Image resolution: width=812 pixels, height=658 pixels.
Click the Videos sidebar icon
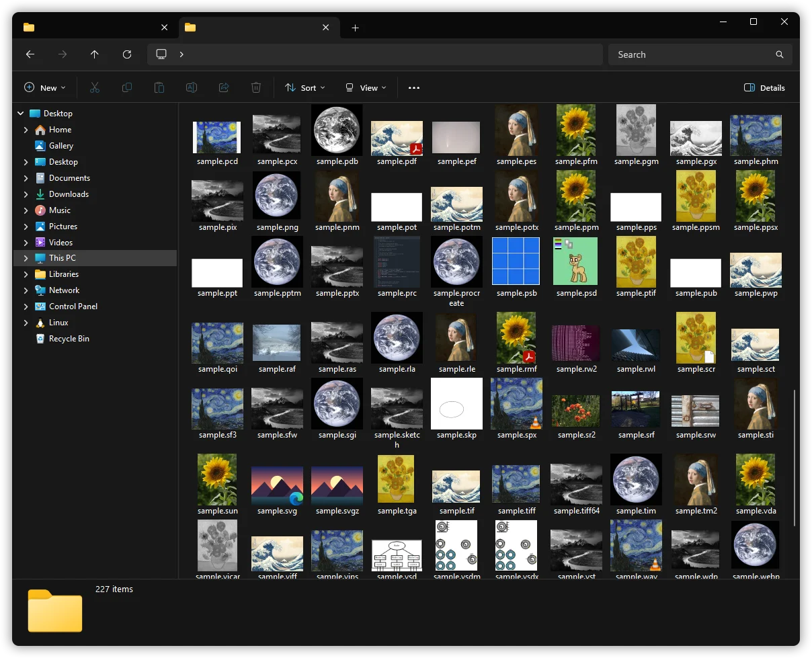(40, 243)
